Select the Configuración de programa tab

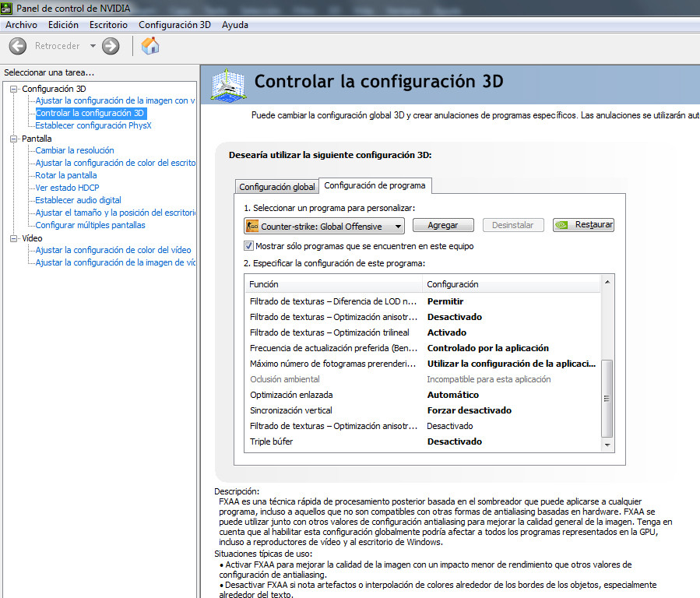point(375,185)
